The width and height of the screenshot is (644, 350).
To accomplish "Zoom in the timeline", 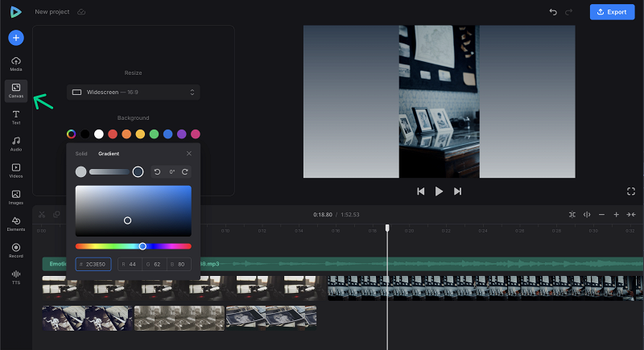I will click(616, 215).
